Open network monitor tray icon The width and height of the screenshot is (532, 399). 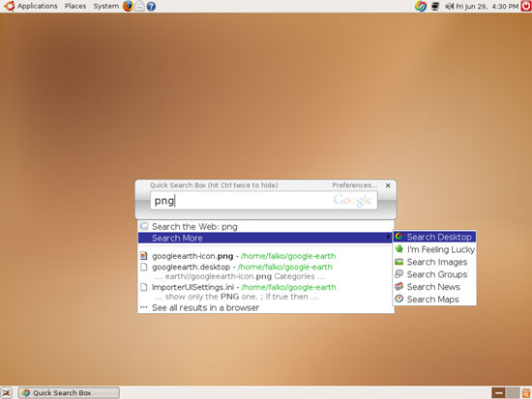[x=435, y=6]
